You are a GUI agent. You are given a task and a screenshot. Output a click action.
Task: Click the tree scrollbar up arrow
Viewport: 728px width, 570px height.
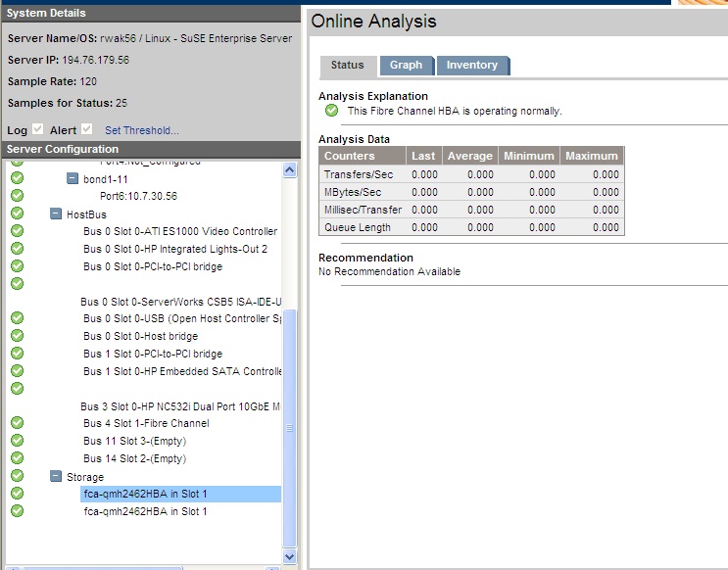pyautogui.click(x=289, y=169)
